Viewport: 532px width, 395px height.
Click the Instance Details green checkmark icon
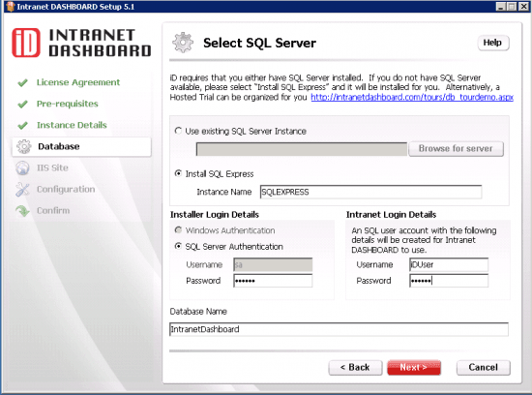click(23, 125)
